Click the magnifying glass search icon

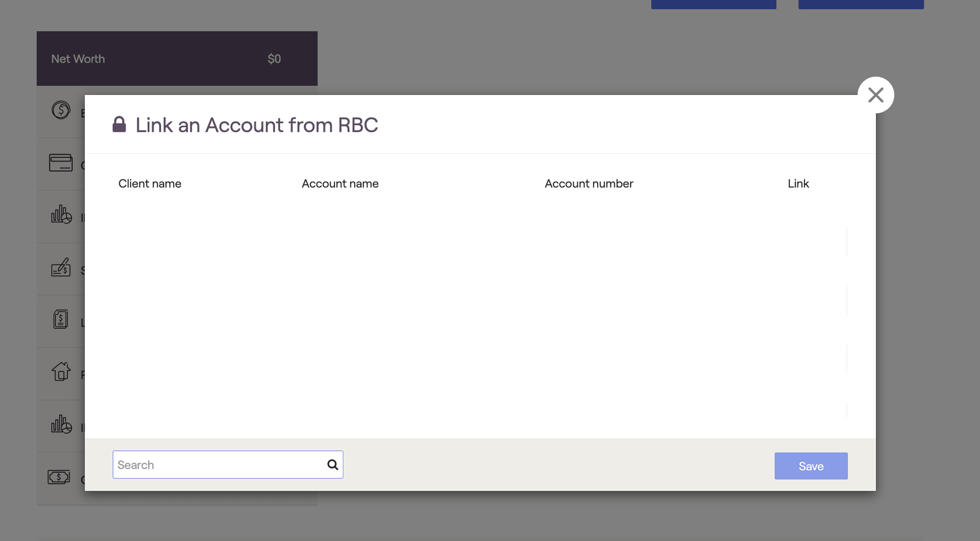point(333,464)
